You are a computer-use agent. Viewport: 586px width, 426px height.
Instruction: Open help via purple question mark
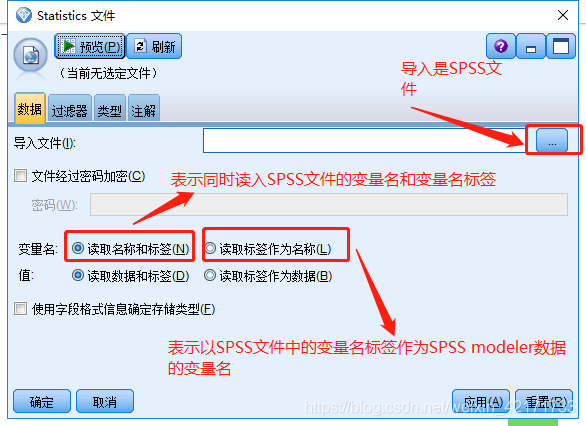tap(501, 46)
